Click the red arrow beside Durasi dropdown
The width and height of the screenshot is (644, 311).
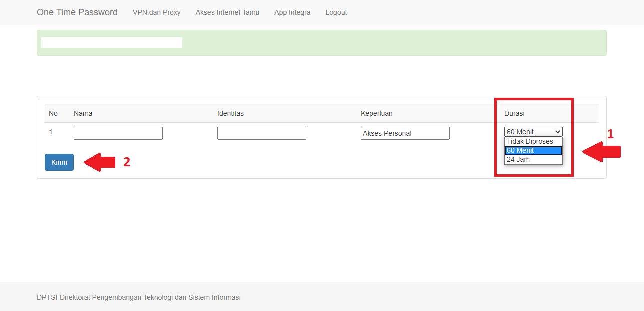coord(601,151)
